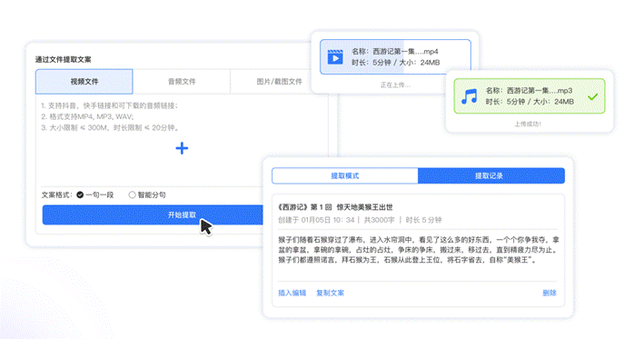Click the 删除 link in record card
The height and width of the screenshot is (339, 644).
[x=550, y=293]
